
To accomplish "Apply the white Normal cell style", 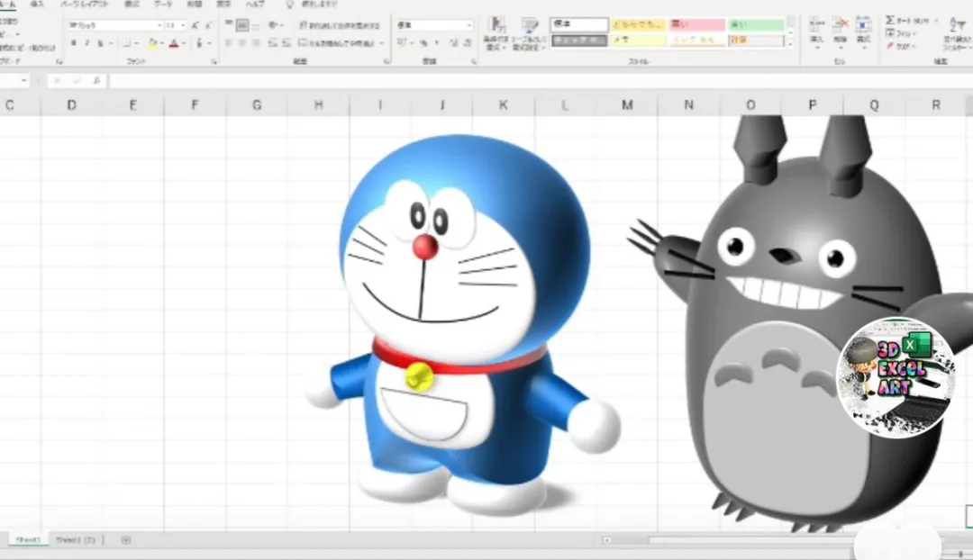I will [579, 25].
